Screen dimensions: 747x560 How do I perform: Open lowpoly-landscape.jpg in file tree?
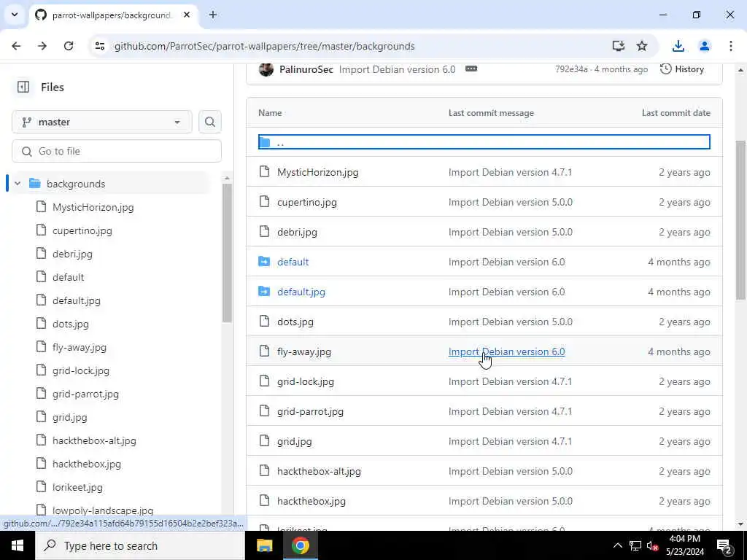(x=103, y=510)
